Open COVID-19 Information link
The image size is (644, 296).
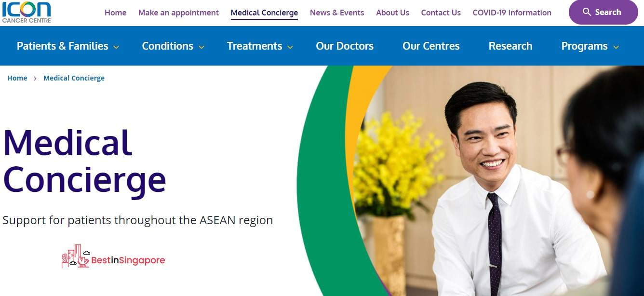click(x=512, y=13)
